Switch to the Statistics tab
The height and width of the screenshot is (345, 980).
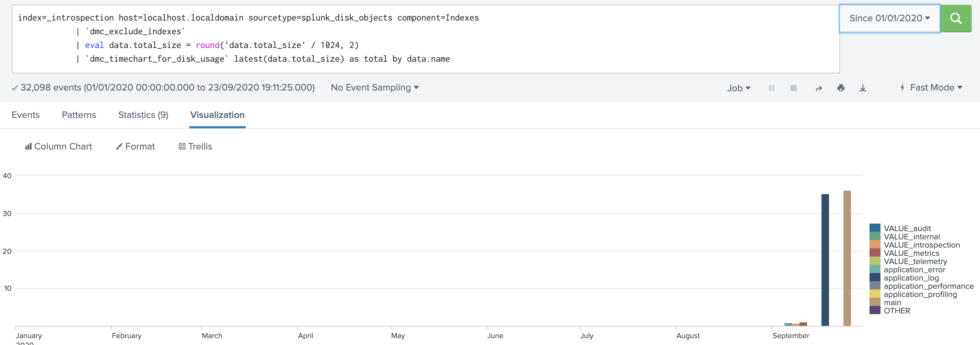click(x=143, y=115)
